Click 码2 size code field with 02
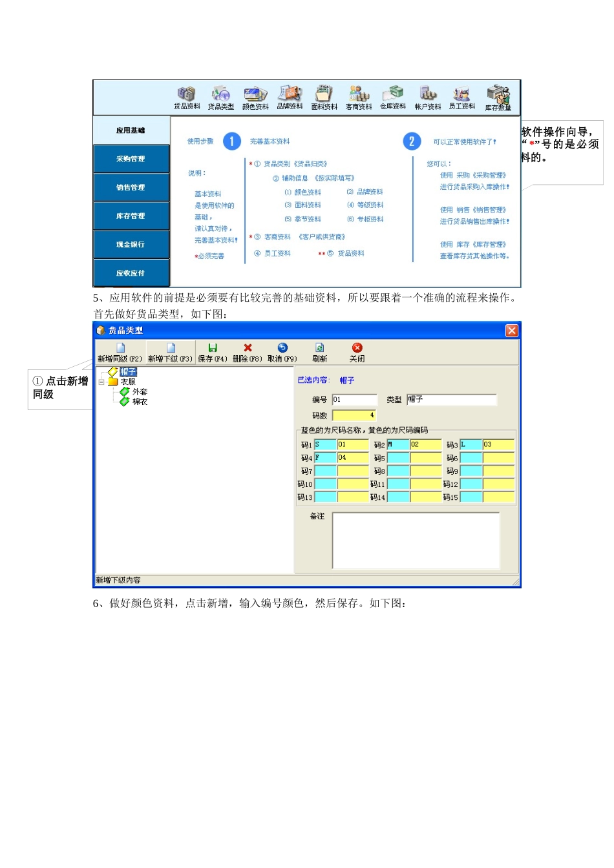Screen dimensions: 614x868 click(x=426, y=444)
